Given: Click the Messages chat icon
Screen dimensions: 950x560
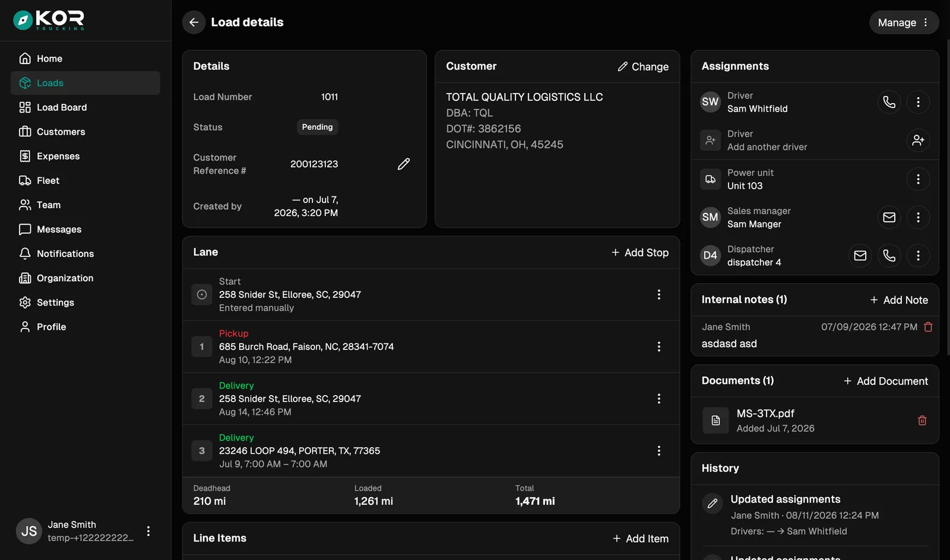Looking at the screenshot, I should click(25, 229).
